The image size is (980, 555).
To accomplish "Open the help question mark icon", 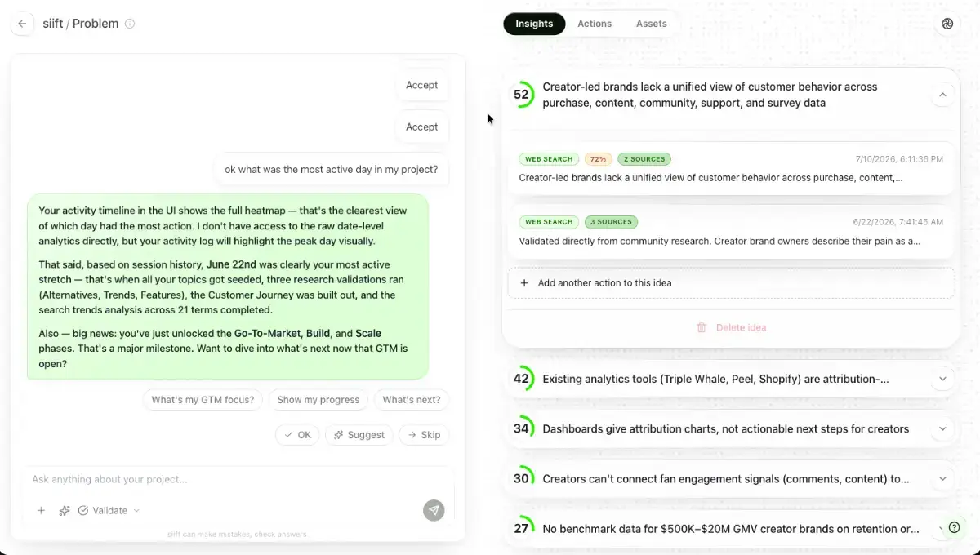I will [953, 526].
